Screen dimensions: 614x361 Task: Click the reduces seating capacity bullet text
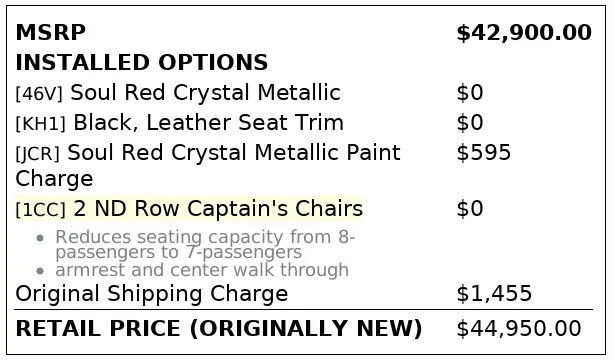click(x=205, y=244)
